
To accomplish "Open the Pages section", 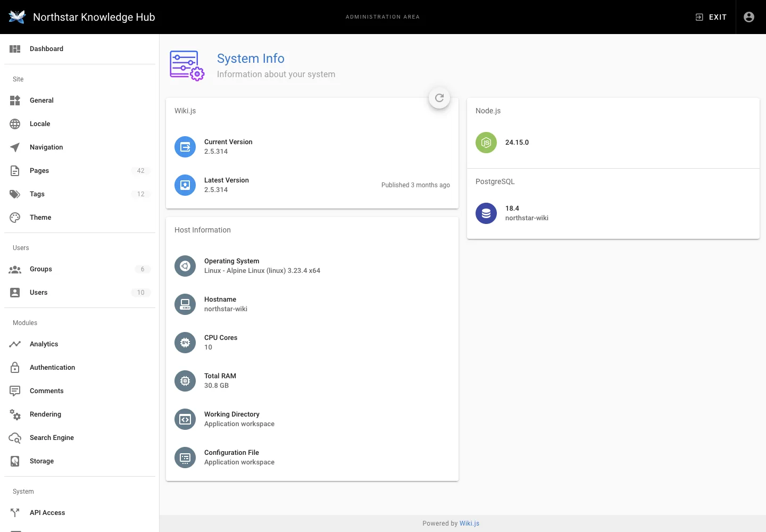I will click(x=80, y=171).
